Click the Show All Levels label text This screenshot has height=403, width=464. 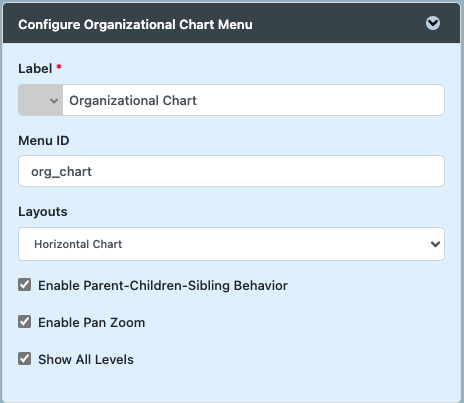click(x=86, y=360)
